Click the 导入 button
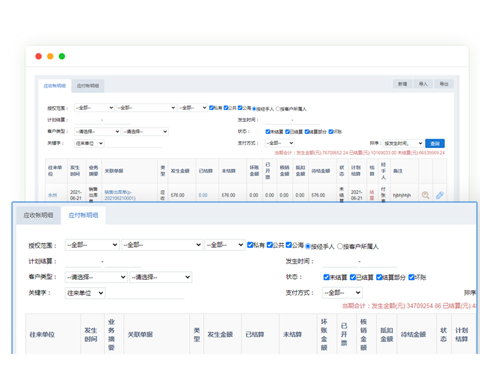Viewport: 480px width, 372px height. click(423, 84)
